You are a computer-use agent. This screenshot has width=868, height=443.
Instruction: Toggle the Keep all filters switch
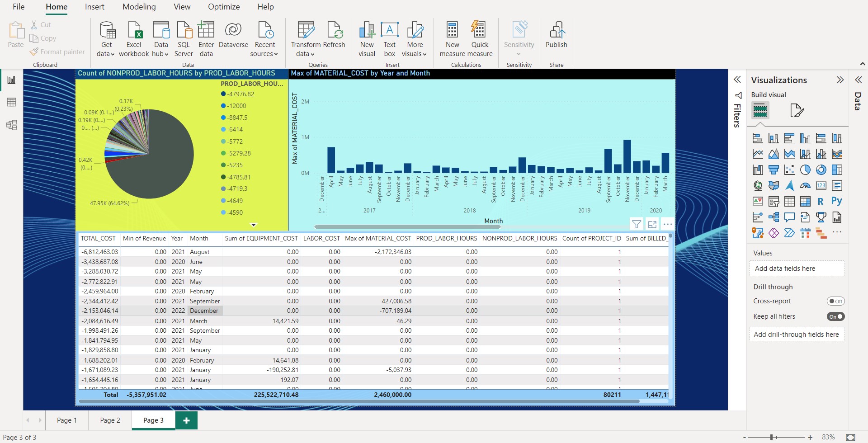tap(835, 316)
